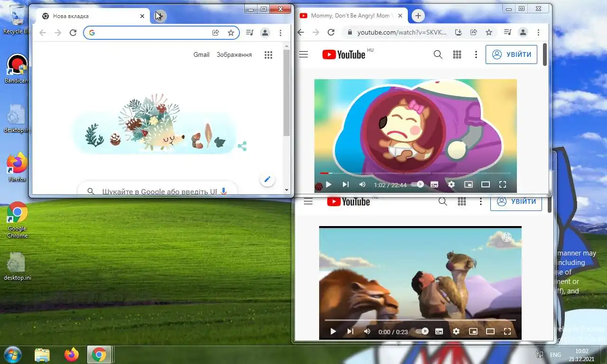
Task: Open the YouTube apps grid in the upper window
Action: coord(457,55)
